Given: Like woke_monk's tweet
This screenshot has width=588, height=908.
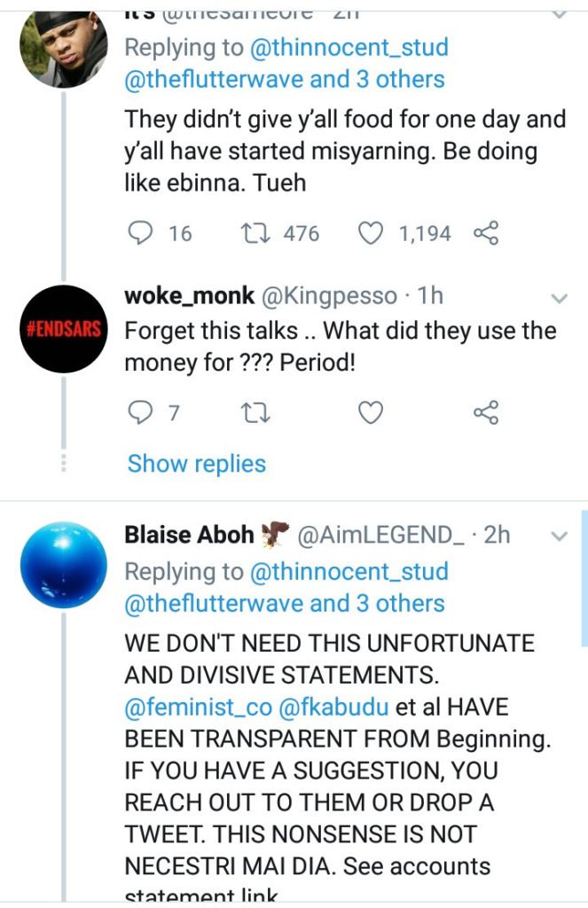Looking at the screenshot, I should pyautogui.click(x=370, y=412).
